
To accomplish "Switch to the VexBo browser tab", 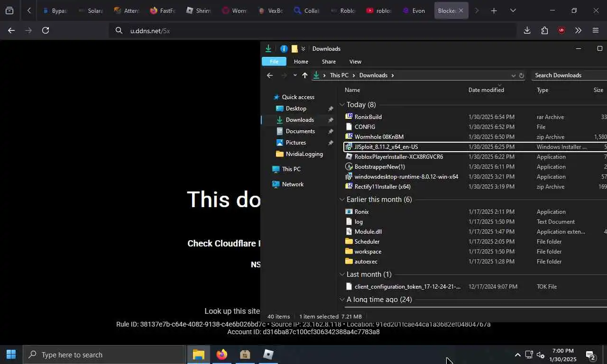I will pyautogui.click(x=271, y=10).
